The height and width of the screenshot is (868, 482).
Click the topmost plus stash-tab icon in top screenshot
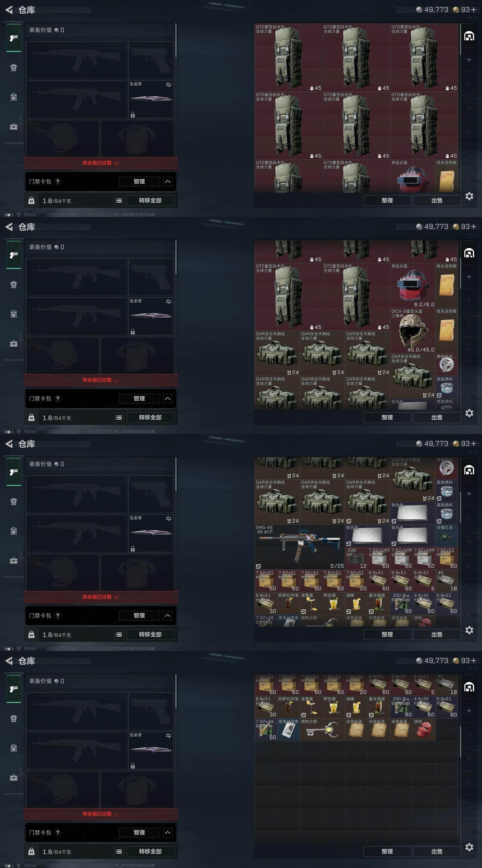tap(469, 60)
